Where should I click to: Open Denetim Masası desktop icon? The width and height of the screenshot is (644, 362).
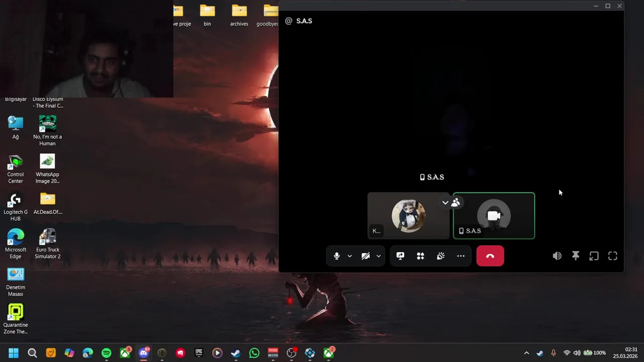[16, 282]
